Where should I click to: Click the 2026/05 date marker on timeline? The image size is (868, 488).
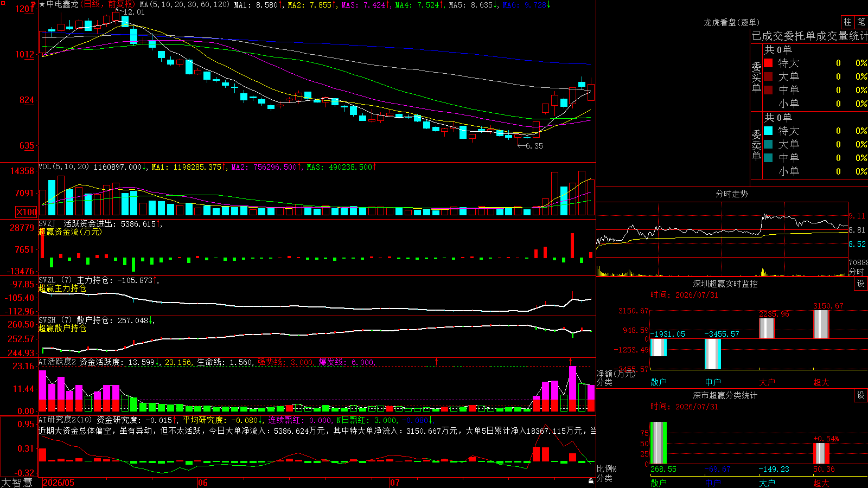[x=59, y=483]
